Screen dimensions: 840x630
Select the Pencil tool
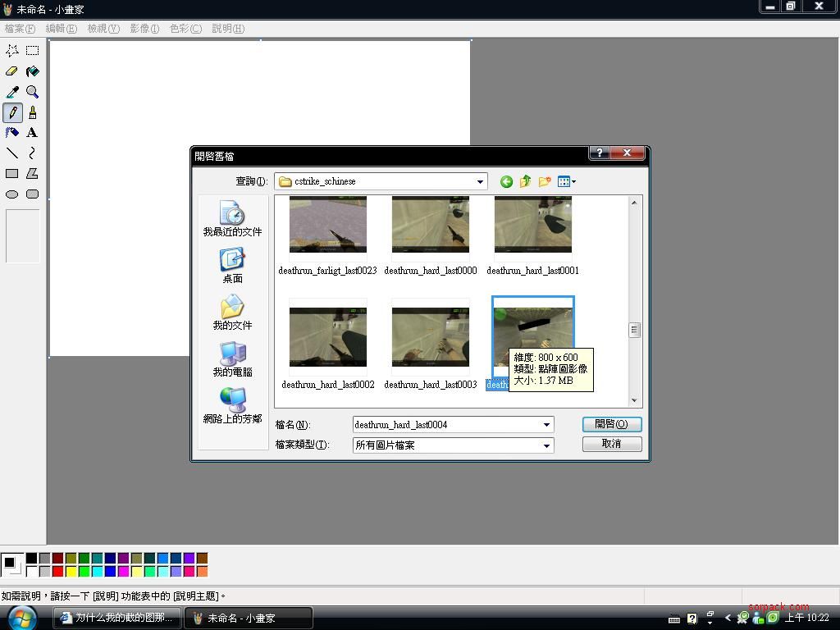tap(12, 112)
